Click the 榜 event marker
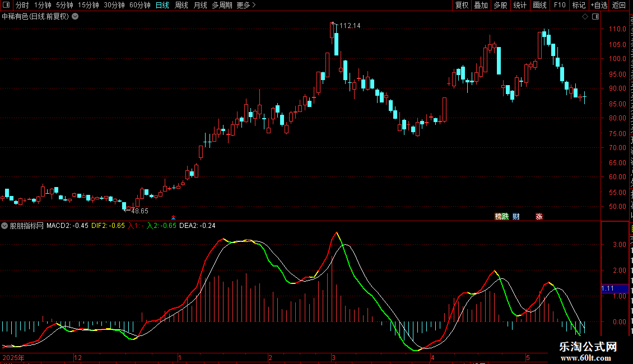The height and width of the screenshot is (364, 633). point(498,217)
